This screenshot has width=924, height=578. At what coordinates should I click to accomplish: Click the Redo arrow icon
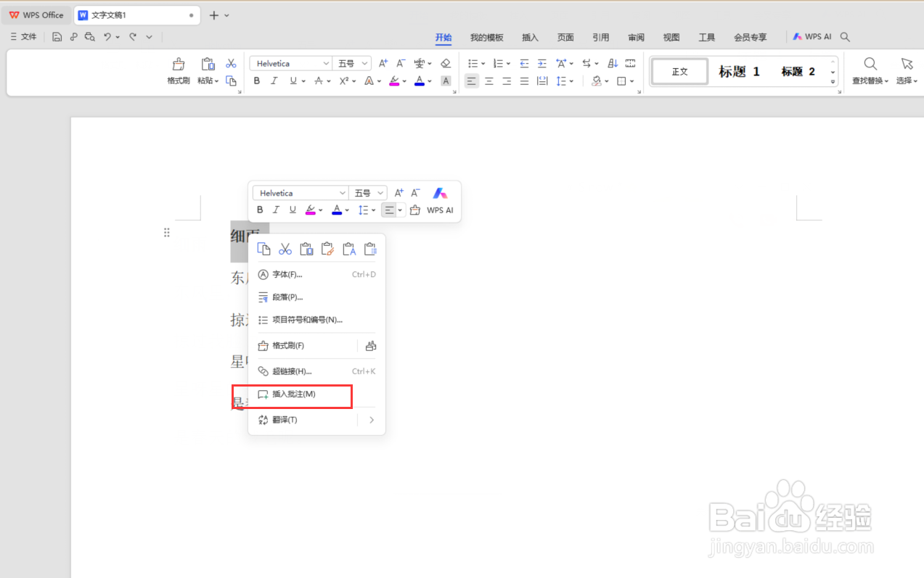click(x=133, y=36)
